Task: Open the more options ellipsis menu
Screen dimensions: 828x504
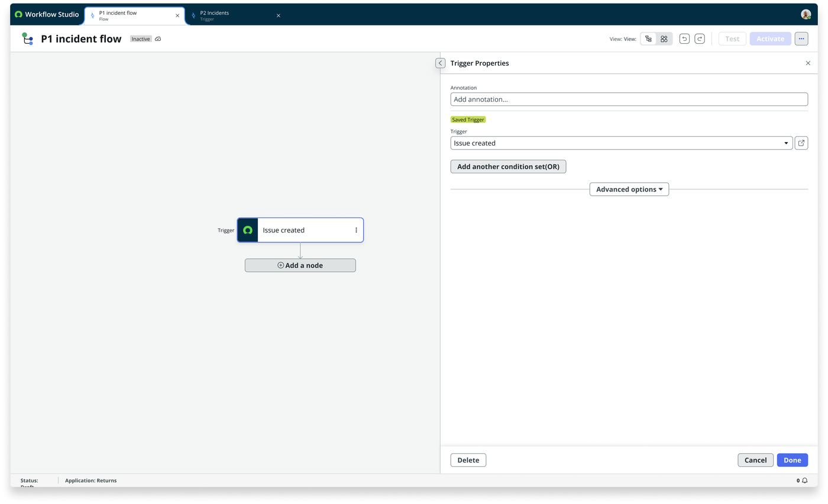Action: pyautogui.click(x=801, y=39)
